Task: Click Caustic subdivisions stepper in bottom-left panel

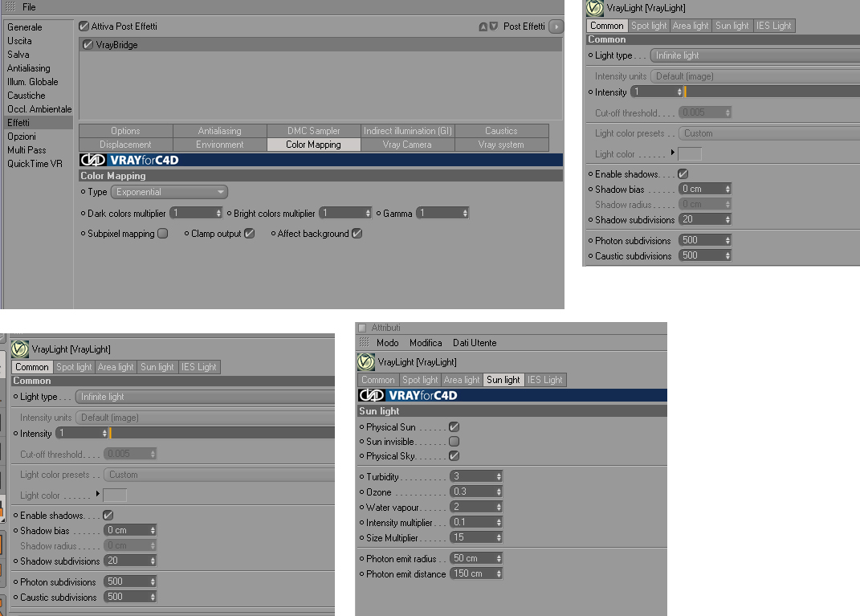Action: pos(153,597)
